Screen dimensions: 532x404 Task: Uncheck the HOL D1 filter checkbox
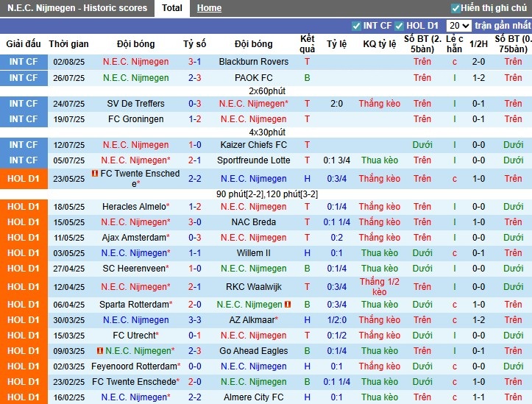click(400, 26)
